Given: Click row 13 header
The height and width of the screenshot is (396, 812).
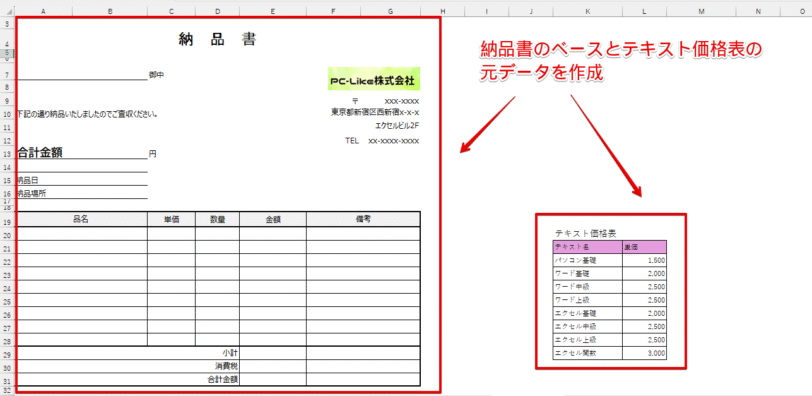Looking at the screenshot, I should click(7, 154).
